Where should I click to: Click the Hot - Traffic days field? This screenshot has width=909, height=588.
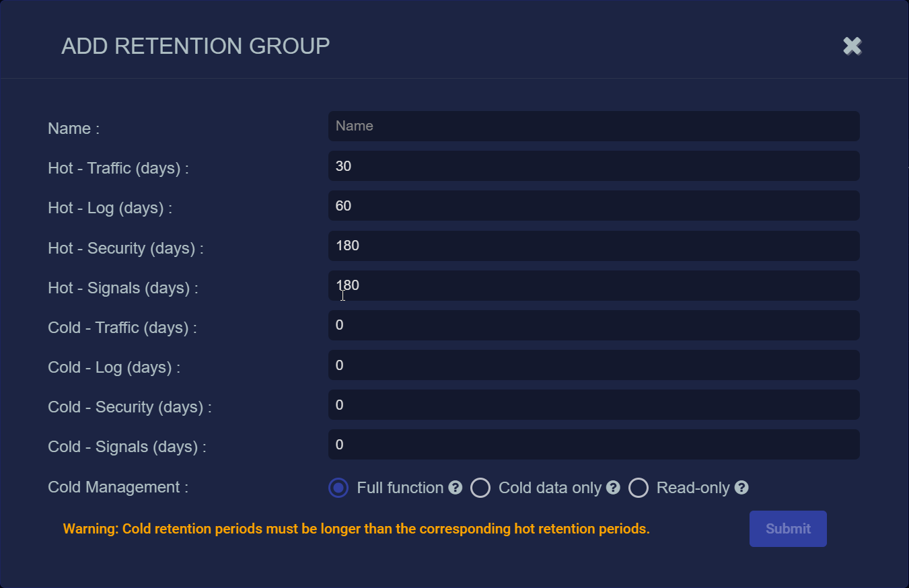[594, 166]
